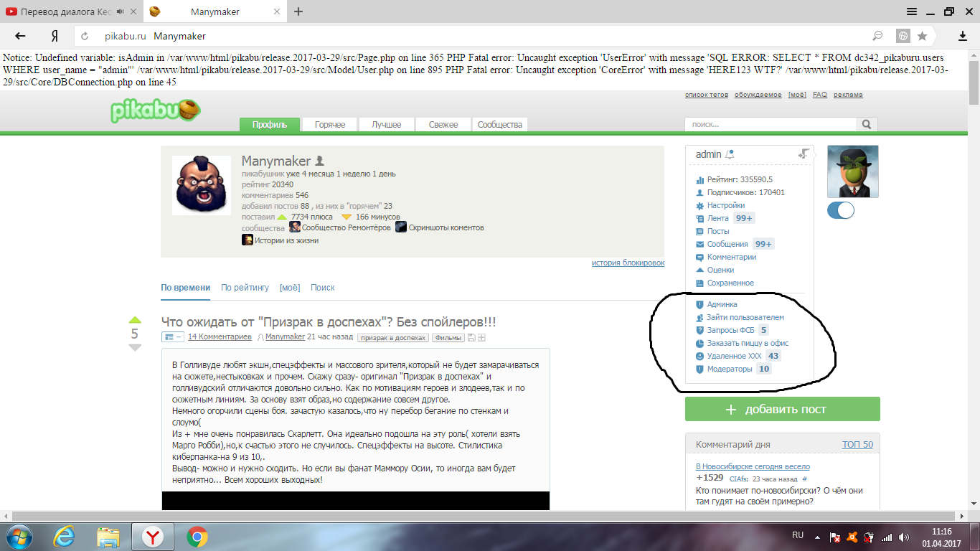Open Google Chrome from the taskbar
The width and height of the screenshot is (980, 551).
pos(197,536)
